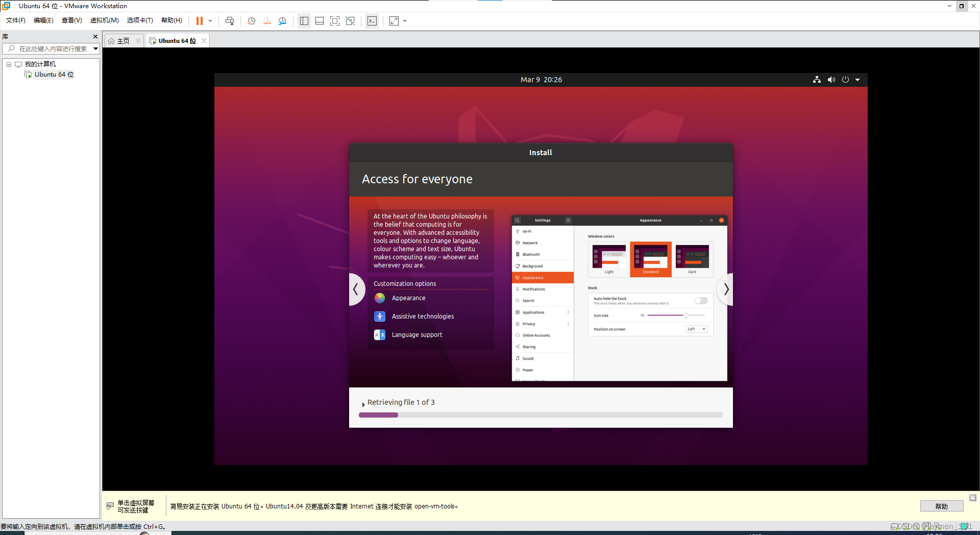Collapse the 我的计算机 tree node
This screenshot has height=535, width=980.
[9, 64]
